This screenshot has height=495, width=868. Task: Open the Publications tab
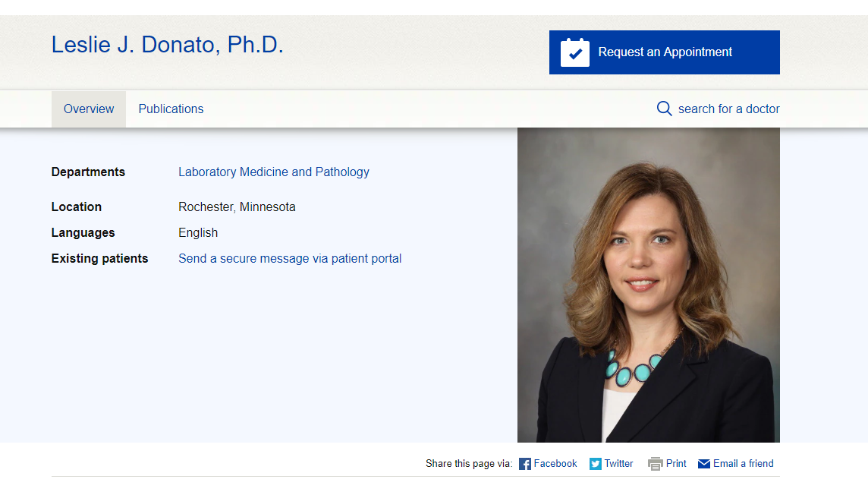click(x=171, y=109)
